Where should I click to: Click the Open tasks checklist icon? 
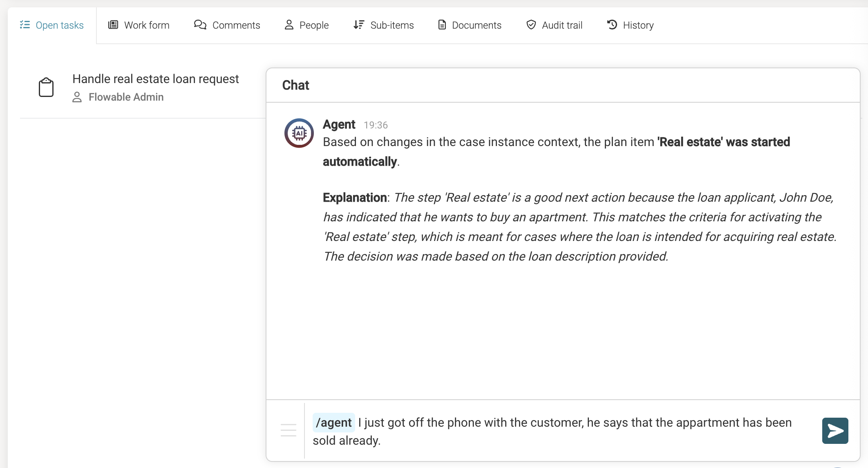point(25,25)
